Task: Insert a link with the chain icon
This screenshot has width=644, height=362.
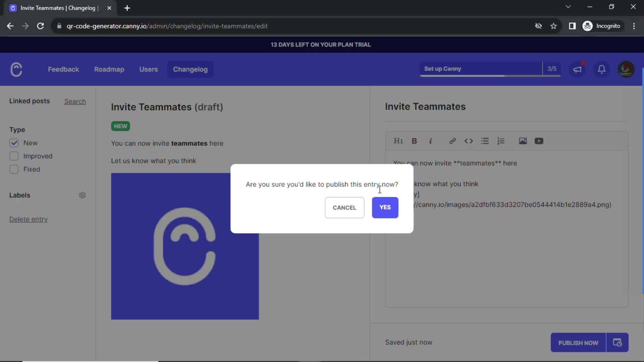Action: (452, 141)
